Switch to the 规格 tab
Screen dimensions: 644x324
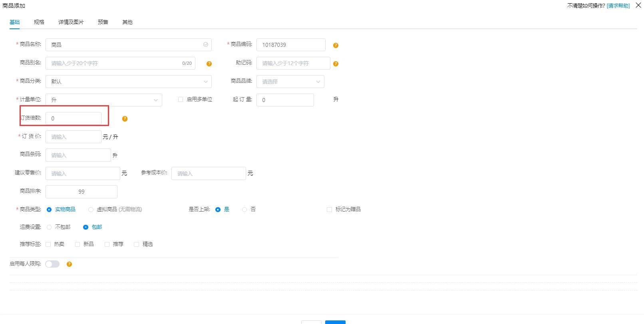[x=39, y=22]
